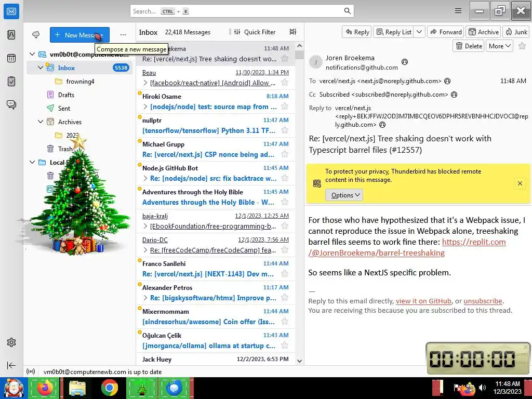Open the Calendar space
The height and width of the screenshot is (399, 532).
[x=11, y=58]
